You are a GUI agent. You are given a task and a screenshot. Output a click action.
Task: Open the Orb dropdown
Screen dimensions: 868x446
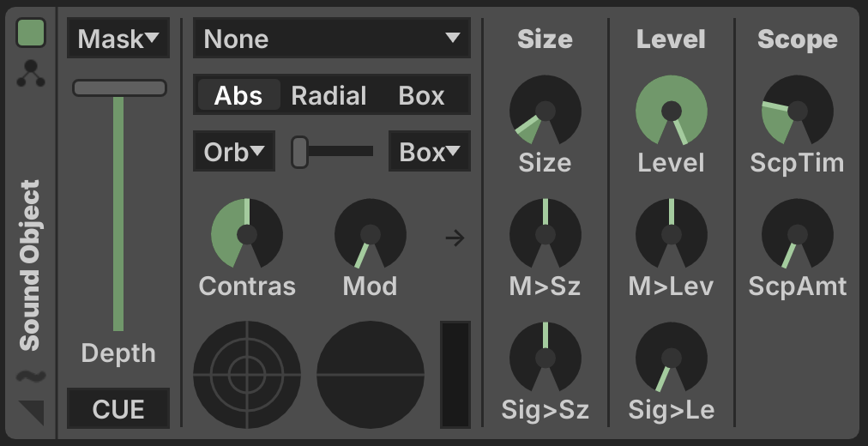click(x=234, y=151)
